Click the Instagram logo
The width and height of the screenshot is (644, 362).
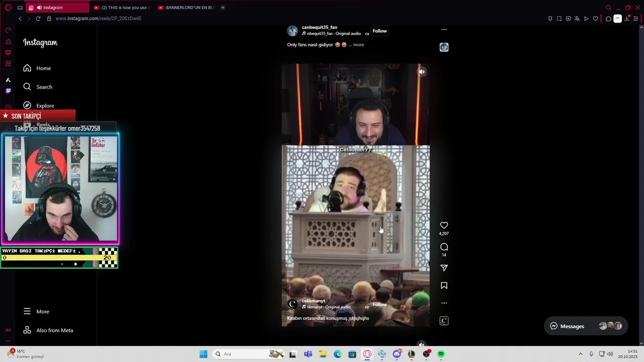pos(40,43)
